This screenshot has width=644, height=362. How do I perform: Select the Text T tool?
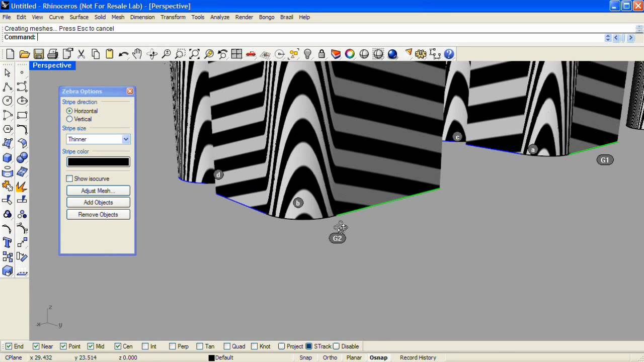click(x=8, y=243)
